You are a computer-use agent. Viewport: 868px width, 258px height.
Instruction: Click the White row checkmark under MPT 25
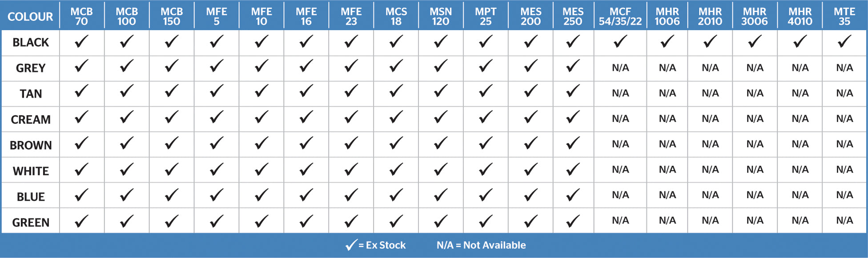[x=486, y=169]
